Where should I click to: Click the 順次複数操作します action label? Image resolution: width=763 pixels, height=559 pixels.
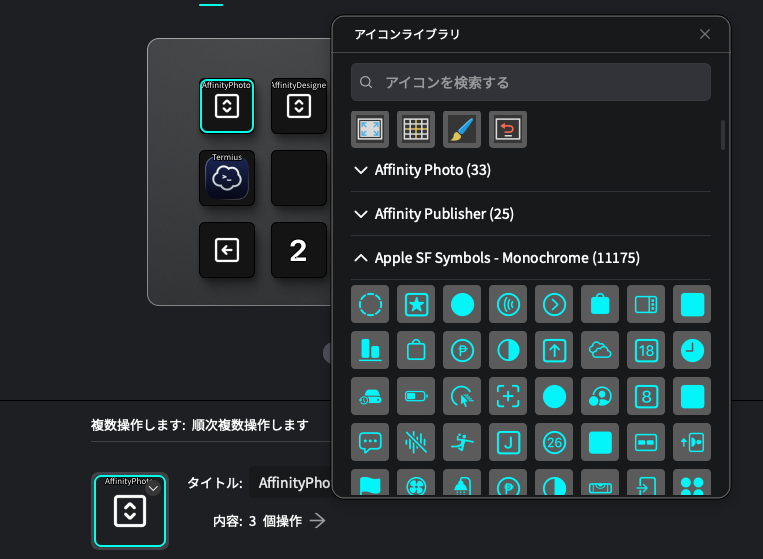[250, 425]
